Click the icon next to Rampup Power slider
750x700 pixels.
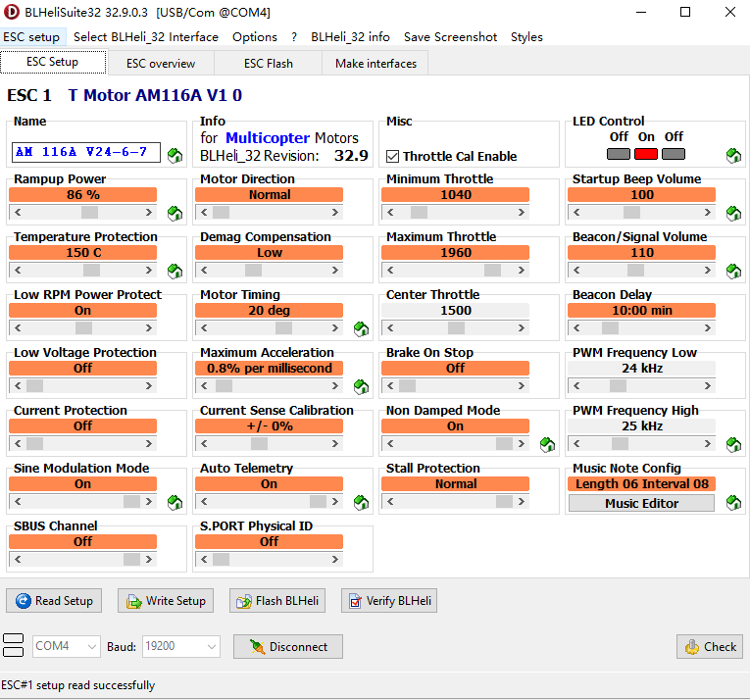coord(175,213)
